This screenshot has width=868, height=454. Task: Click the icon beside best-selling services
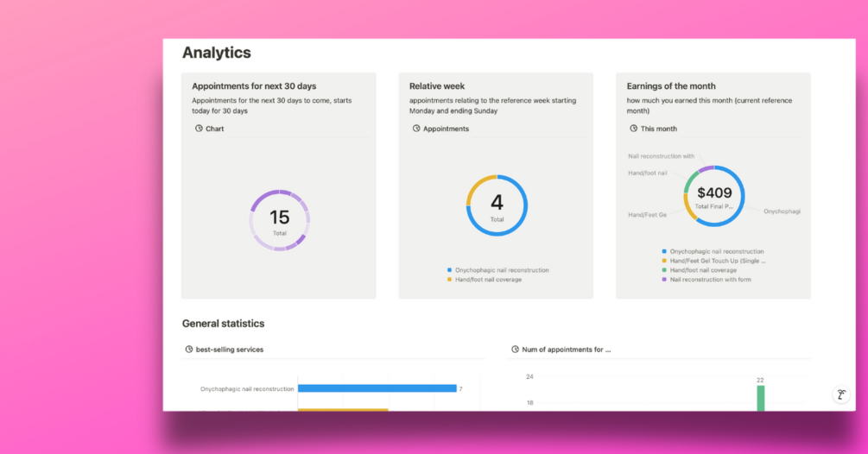(x=189, y=350)
